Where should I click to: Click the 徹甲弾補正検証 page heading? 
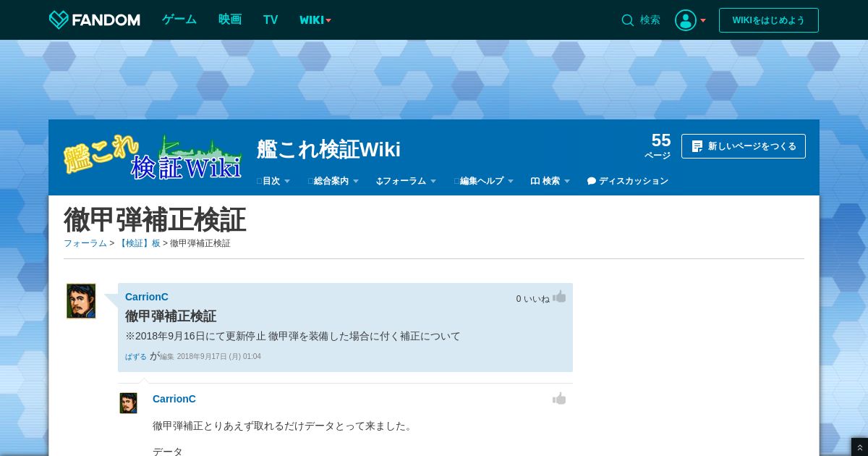coord(155,220)
